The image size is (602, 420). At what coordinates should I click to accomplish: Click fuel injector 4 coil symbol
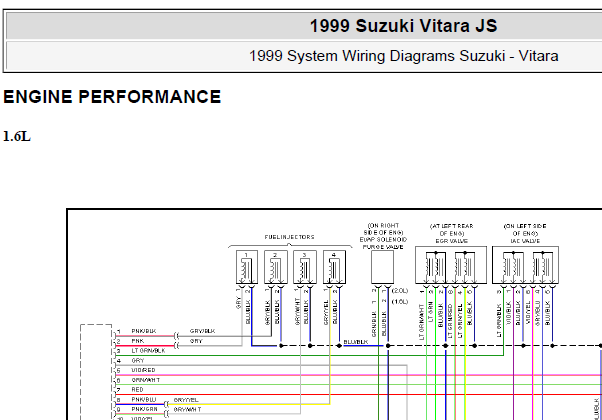coord(333,269)
